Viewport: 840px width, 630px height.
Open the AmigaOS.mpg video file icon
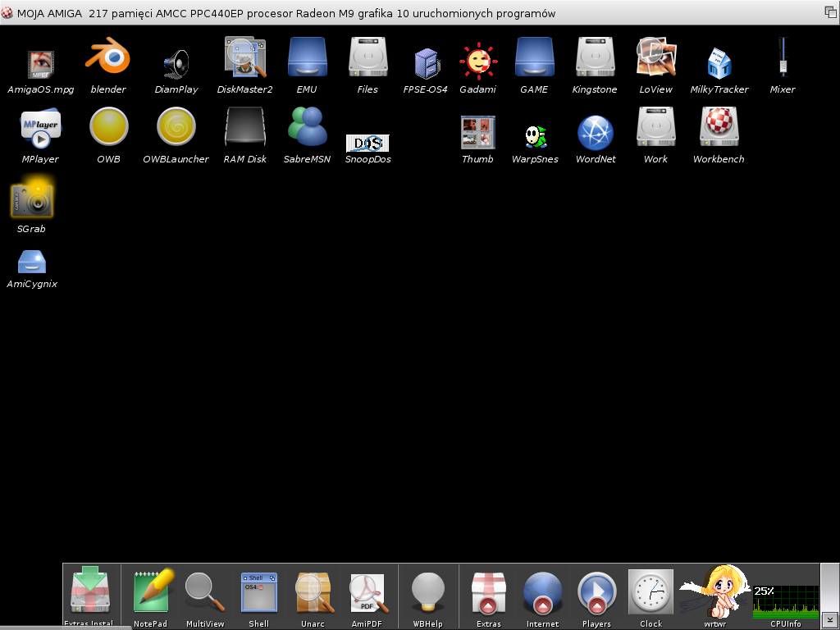pos(41,65)
